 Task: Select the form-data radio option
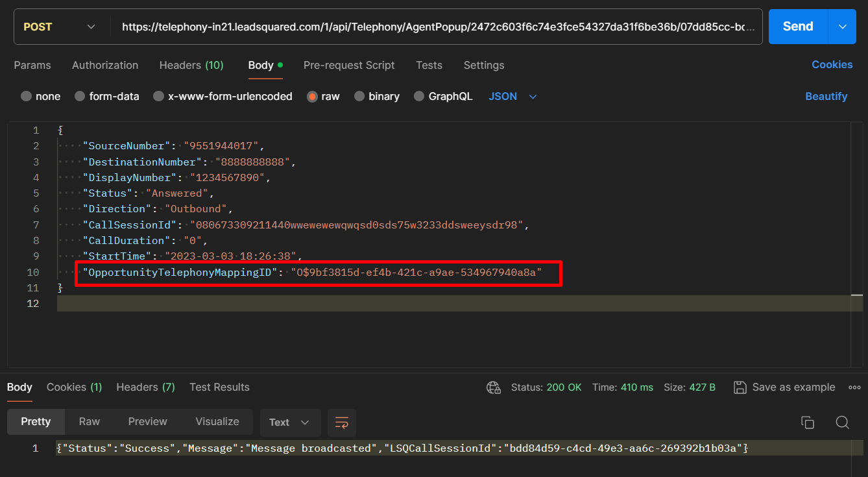point(80,97)
